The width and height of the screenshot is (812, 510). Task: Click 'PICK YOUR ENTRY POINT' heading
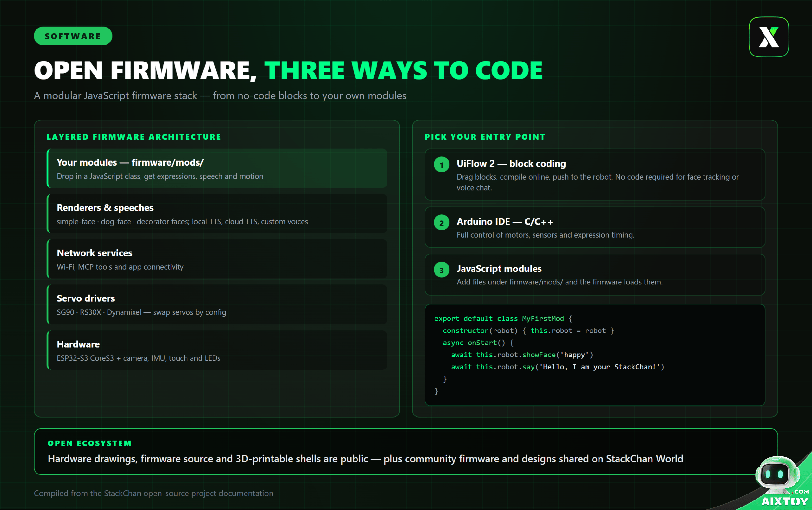(x=485, y=137)
